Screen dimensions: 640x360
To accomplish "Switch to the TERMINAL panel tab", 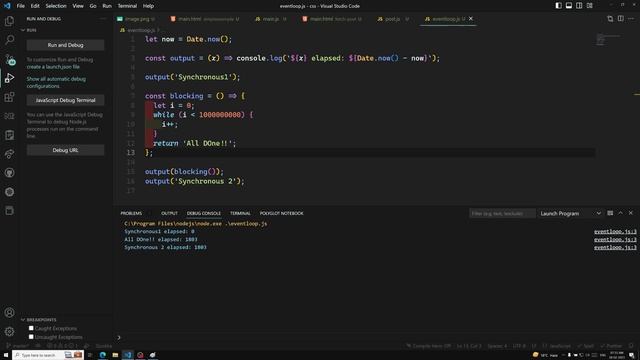I will point(240,213).
